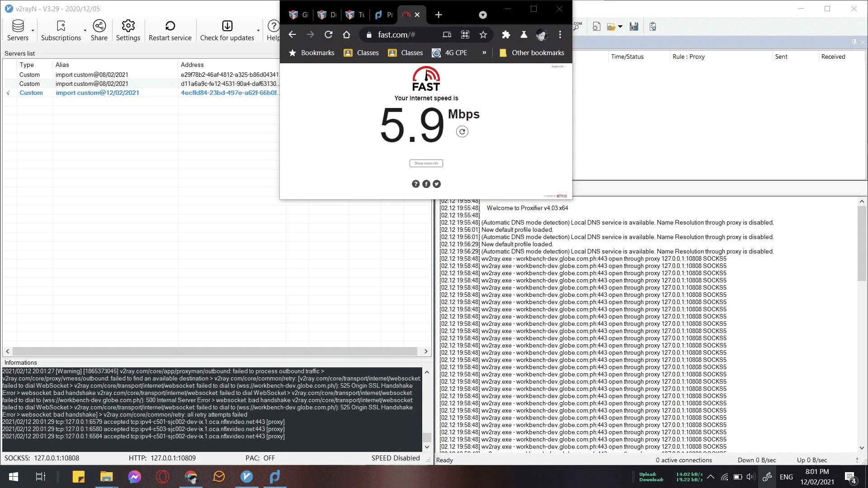Click Restart service in v2rayN
This screenshot has width=868, height=488.
click(170, 30)
